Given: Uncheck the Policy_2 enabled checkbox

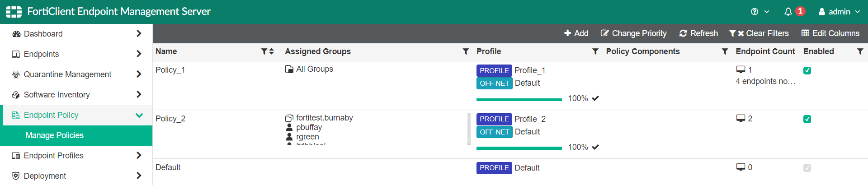Looking at the screenshot, I should [807, 119].
